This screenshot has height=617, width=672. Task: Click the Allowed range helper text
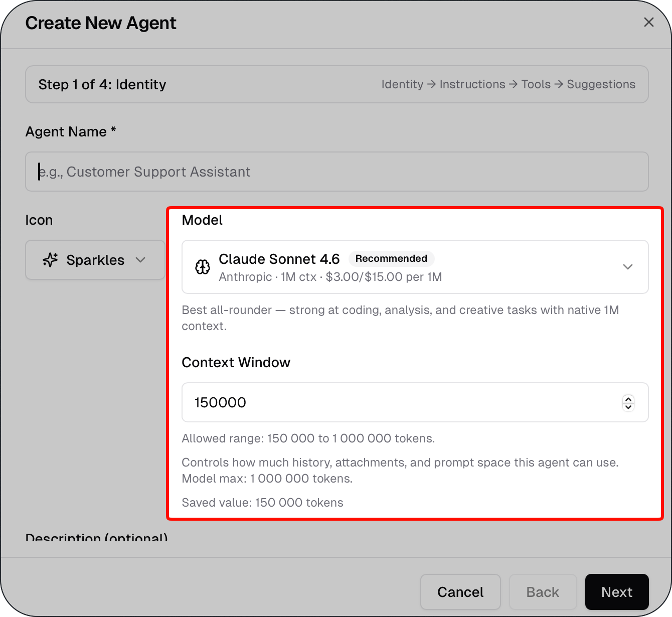point(308,438)
